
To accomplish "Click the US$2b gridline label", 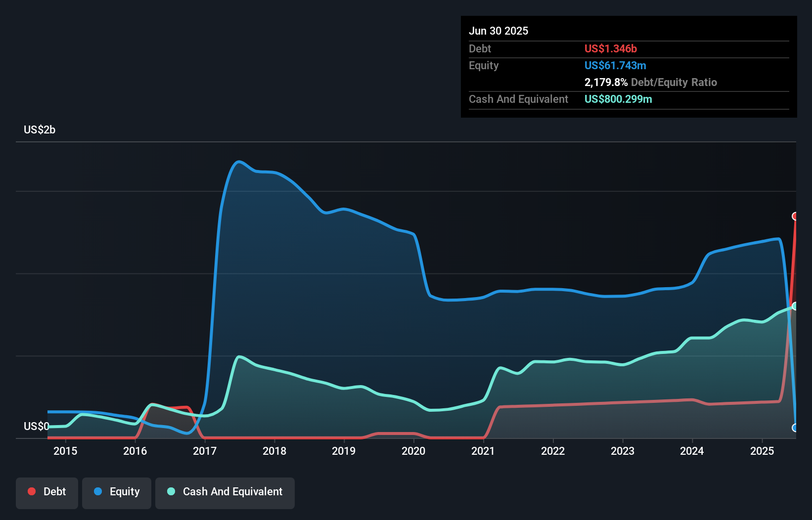I will pyautogui.click(x=40, y=130).
